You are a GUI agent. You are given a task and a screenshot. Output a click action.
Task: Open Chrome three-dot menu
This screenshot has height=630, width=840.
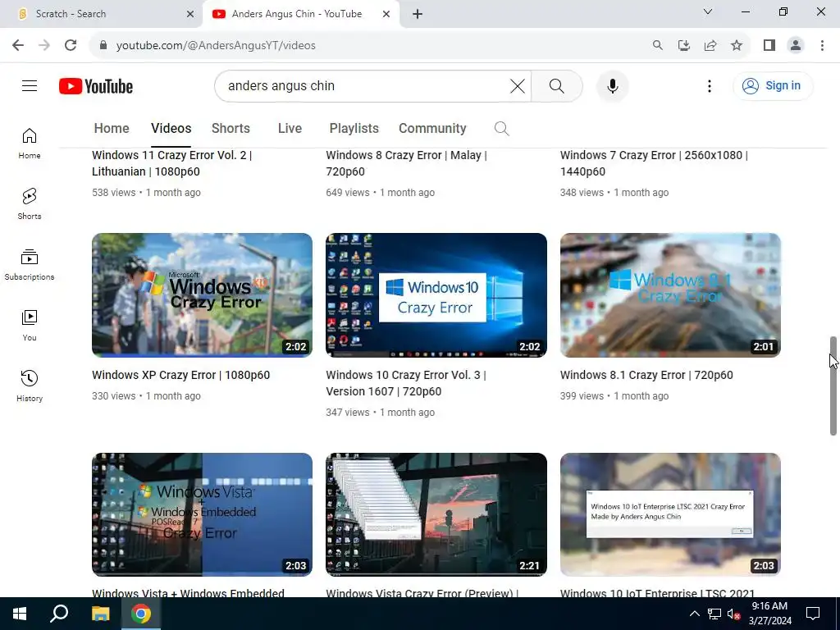(x=822, y=45)
